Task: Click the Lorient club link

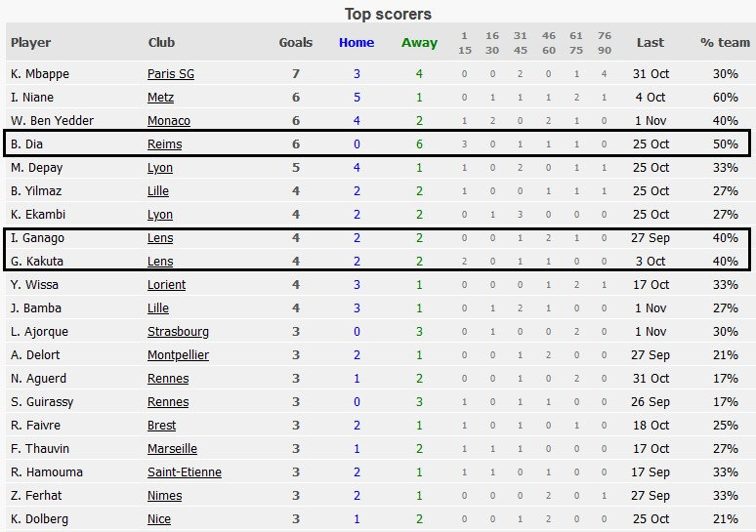Action: click(x=167, y=285)
